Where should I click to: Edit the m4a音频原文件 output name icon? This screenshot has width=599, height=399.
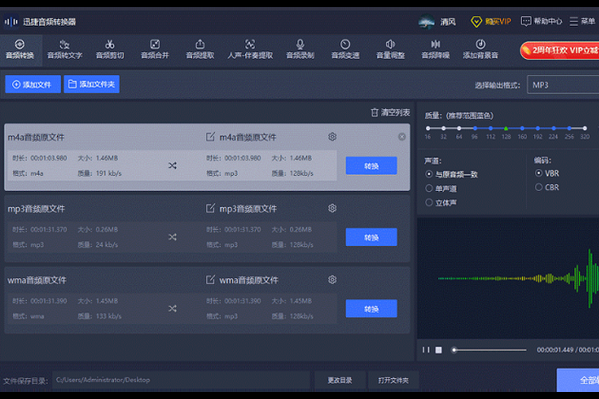pyautogui.click(x=210, y=136)
